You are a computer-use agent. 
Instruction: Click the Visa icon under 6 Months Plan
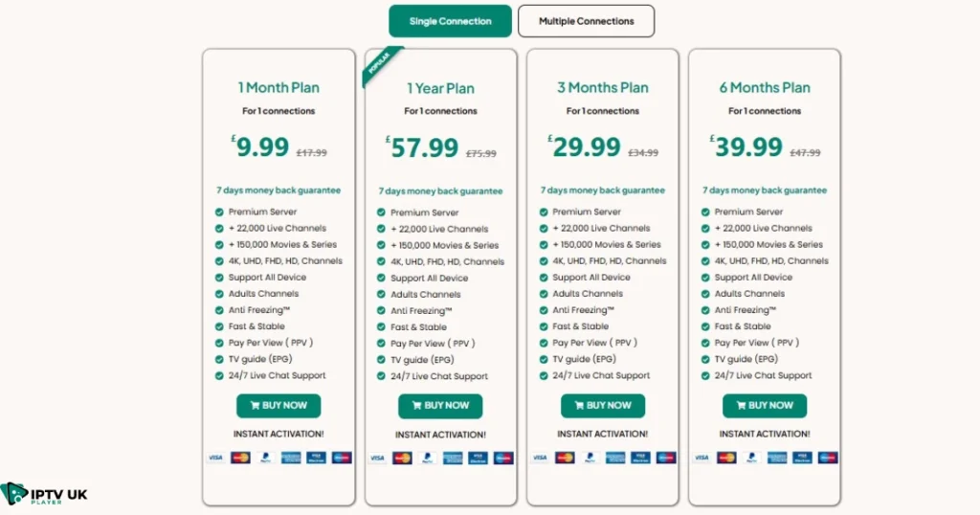coord(702,458)
